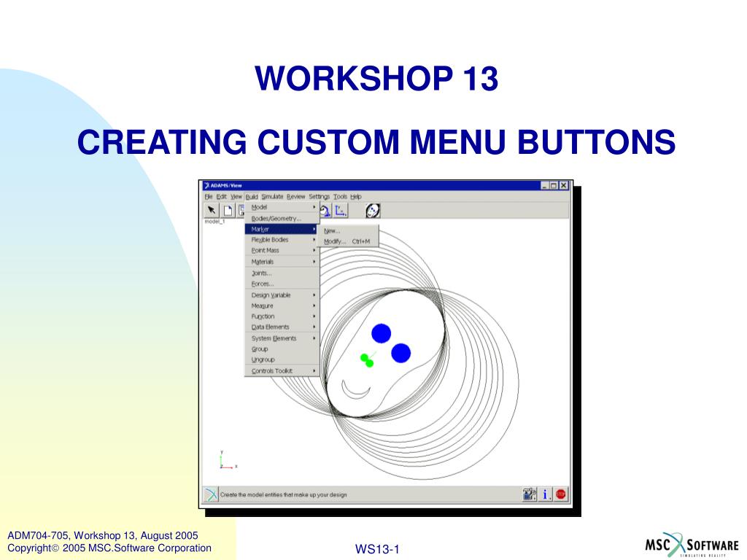747x560 pixels.
Task: Open the Review menu
Action: point(296,196)
